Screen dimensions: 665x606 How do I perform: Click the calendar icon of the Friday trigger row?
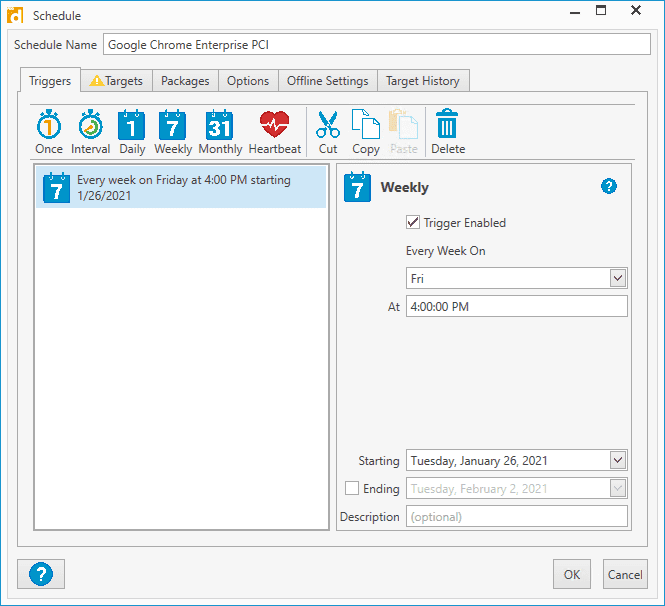[56, 187]
